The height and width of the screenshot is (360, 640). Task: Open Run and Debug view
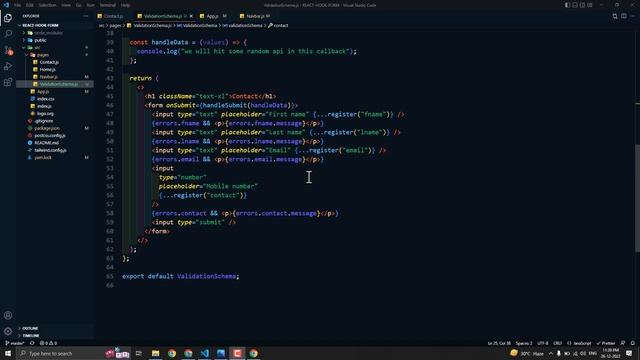(x=8, y=66)
